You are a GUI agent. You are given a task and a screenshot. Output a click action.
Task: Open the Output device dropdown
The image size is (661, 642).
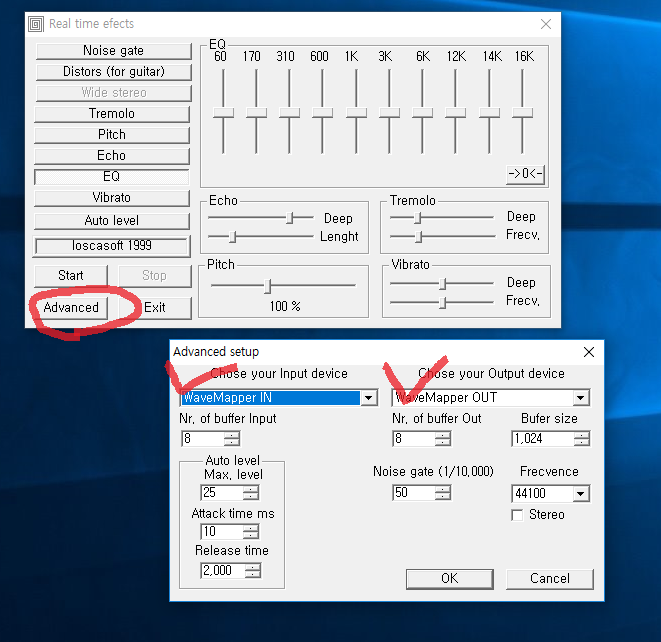click(580, 398)
